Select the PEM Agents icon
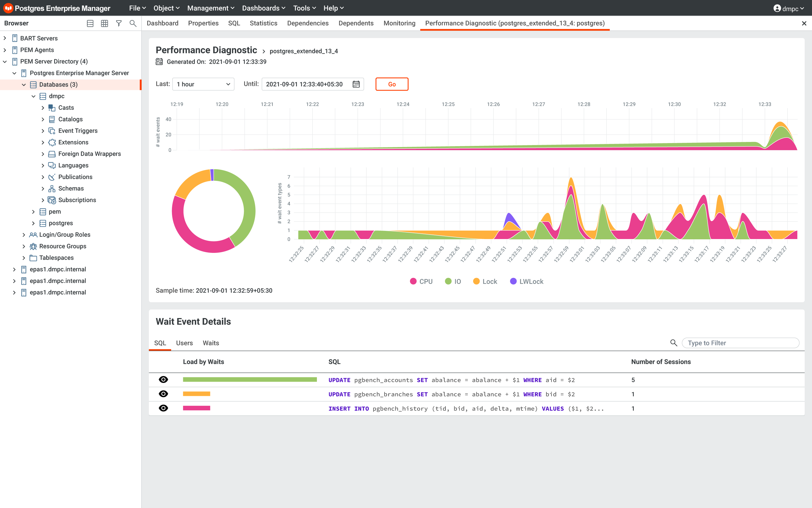Image resolution: width=812 pixels, height=508 pixels. point(15,50)
